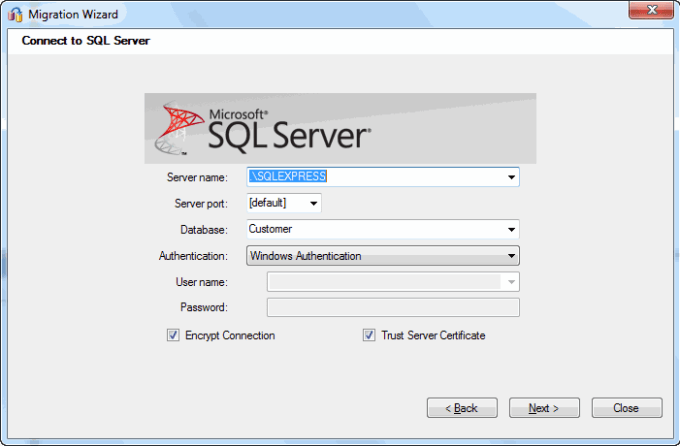Click the Microsoft SQL Server logo banner

[340, 128]
